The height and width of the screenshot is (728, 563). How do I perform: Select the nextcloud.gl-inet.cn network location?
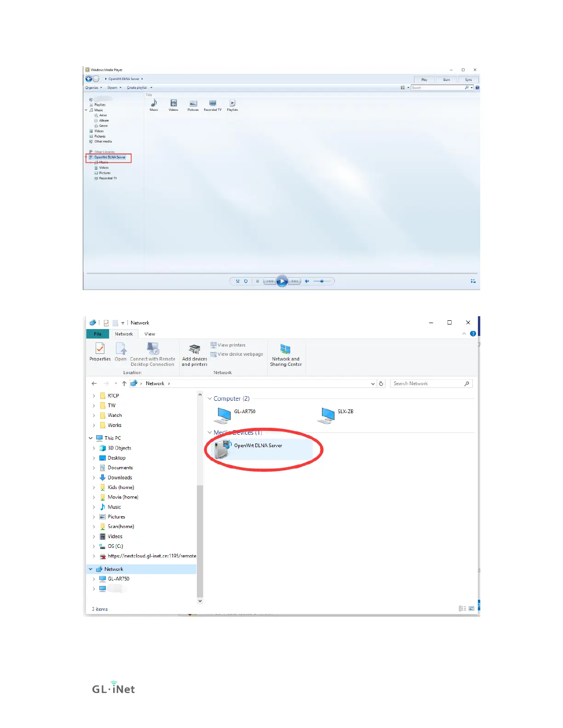pos(148,556)
